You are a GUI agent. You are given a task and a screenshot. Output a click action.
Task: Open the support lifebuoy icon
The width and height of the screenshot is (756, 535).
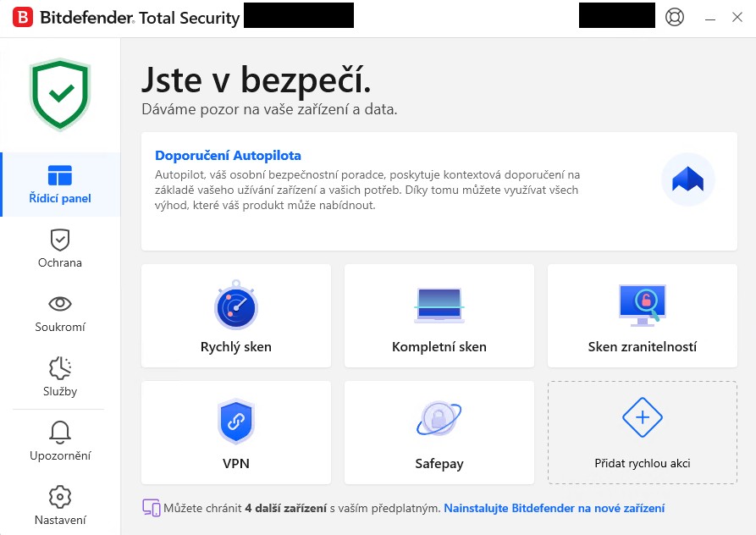point(675,17)
